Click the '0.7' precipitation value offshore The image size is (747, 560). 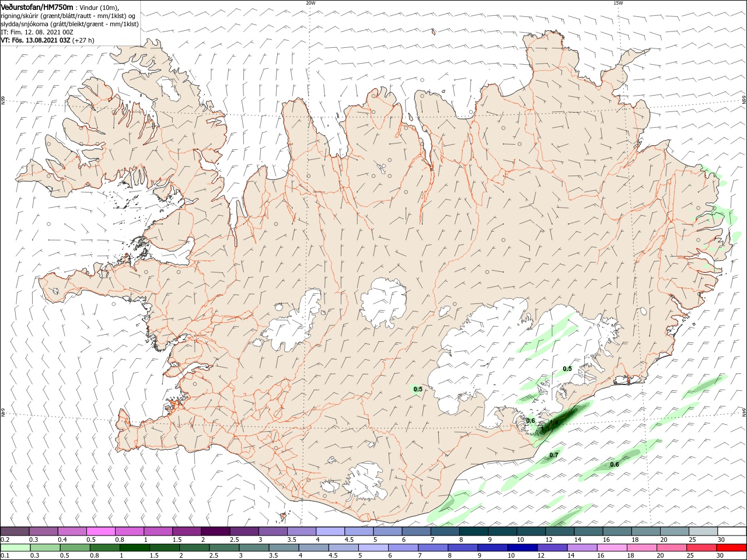point(554,455)
